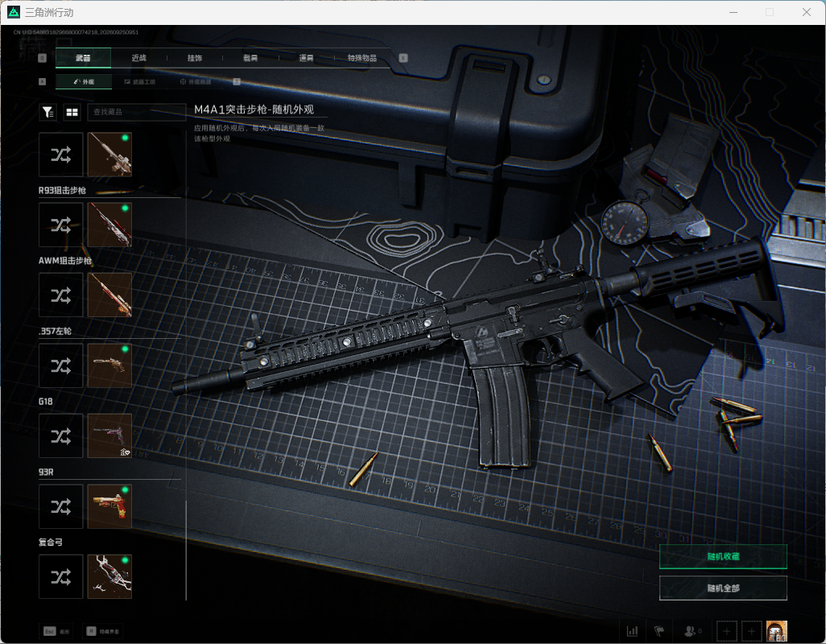Viewport: 826px width, 644px height.
Task: Click the .357左轮 weapon label
Action: coord(55,331)
